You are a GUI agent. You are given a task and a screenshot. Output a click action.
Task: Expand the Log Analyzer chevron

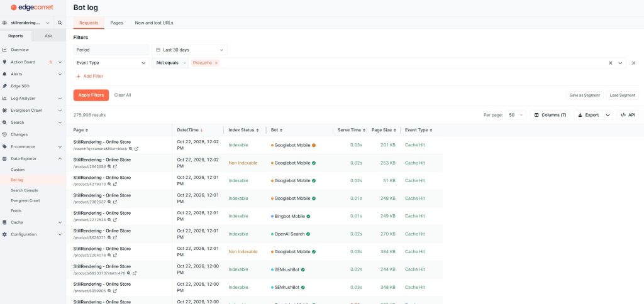pyautogui.click(x=60, y=99)
